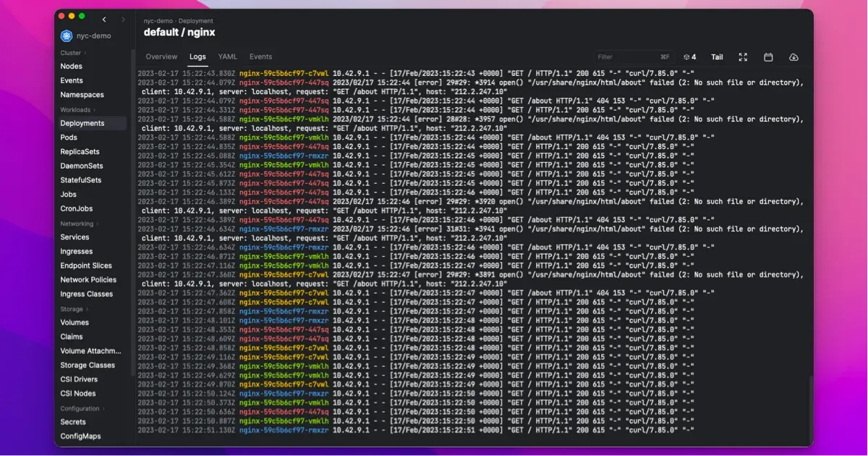Open Pods in the sidebar
The image size is (868, 456).
pos(69,138)
